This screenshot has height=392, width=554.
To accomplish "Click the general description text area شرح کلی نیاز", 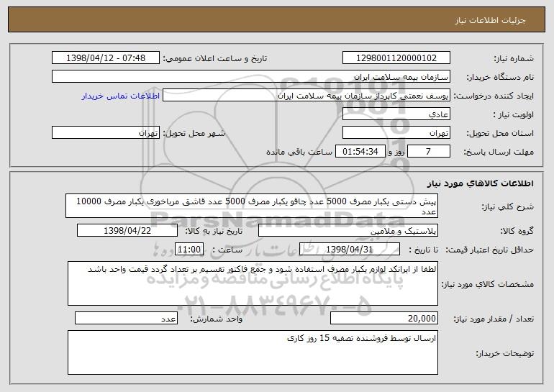I will coord(252,206).
